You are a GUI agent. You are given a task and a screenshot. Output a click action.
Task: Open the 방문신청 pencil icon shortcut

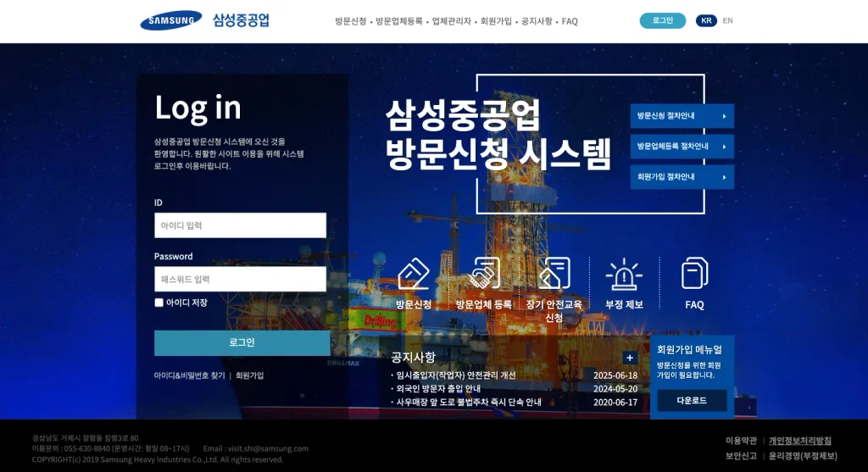click(414, 274)
